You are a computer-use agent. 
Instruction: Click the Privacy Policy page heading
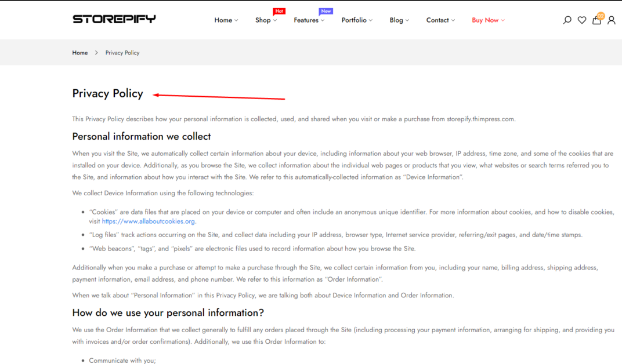(x=107, y=93)
